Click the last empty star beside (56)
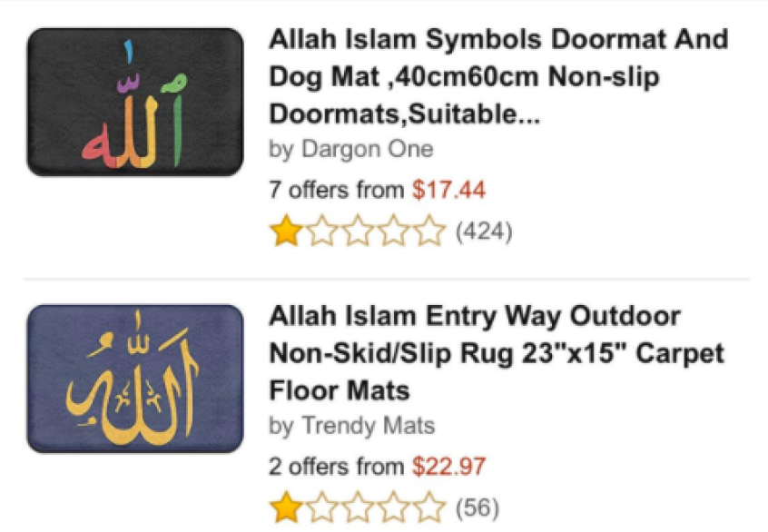 pos(429,507)
